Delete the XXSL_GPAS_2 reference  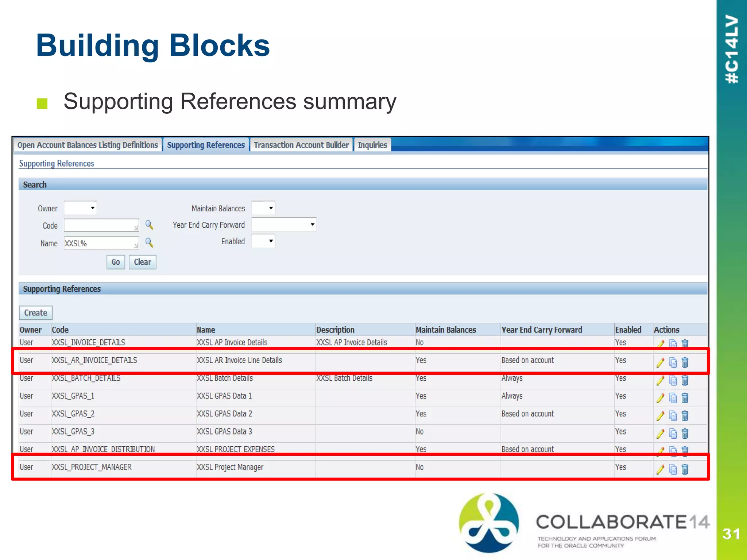coord(685,416)
